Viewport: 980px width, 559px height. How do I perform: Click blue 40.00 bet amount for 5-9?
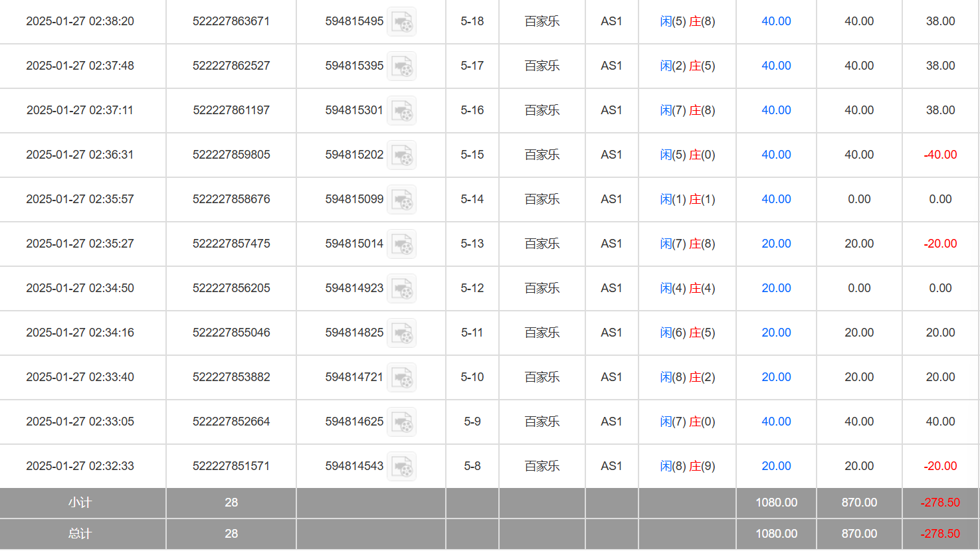[x=776, y=422]
